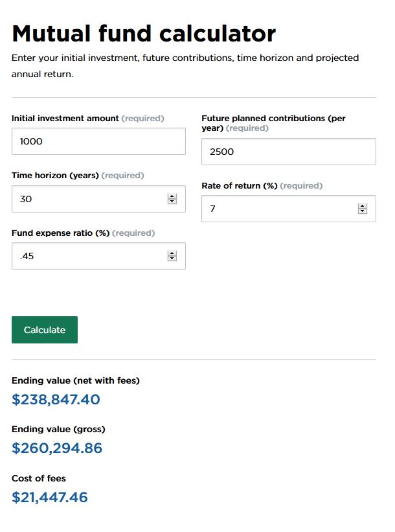Image resolution: width=395 pixels, height=532 pixels.
Task: Click the Fund expense ratio (%) label
Action: (60, 233)
